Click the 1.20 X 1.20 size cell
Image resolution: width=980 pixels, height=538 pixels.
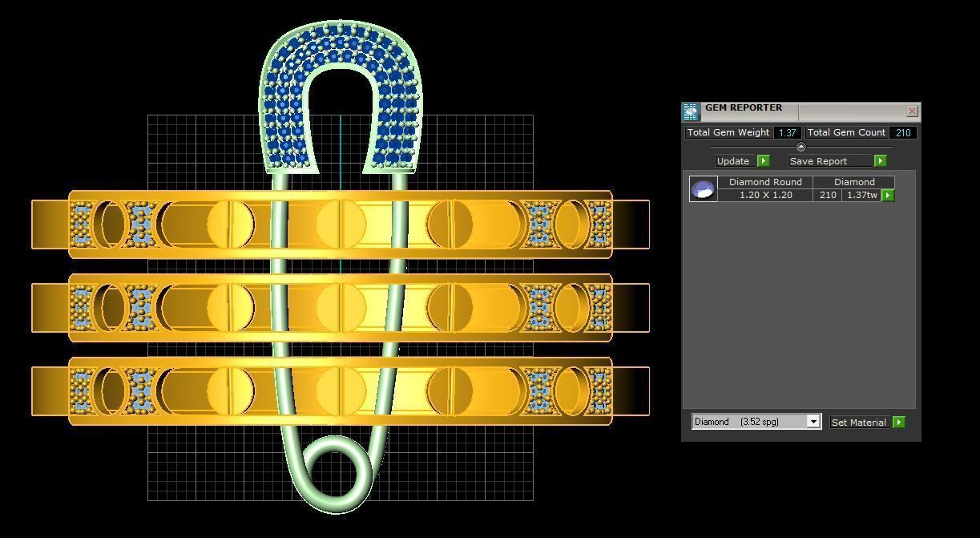765,195
